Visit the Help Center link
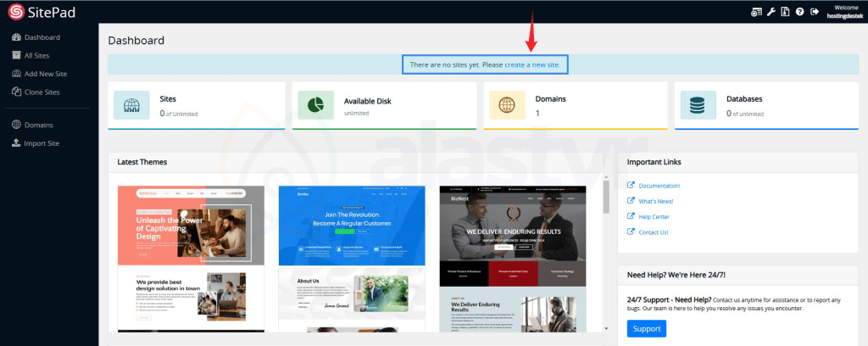The image size is (868, 346). (x=654, y=217)
